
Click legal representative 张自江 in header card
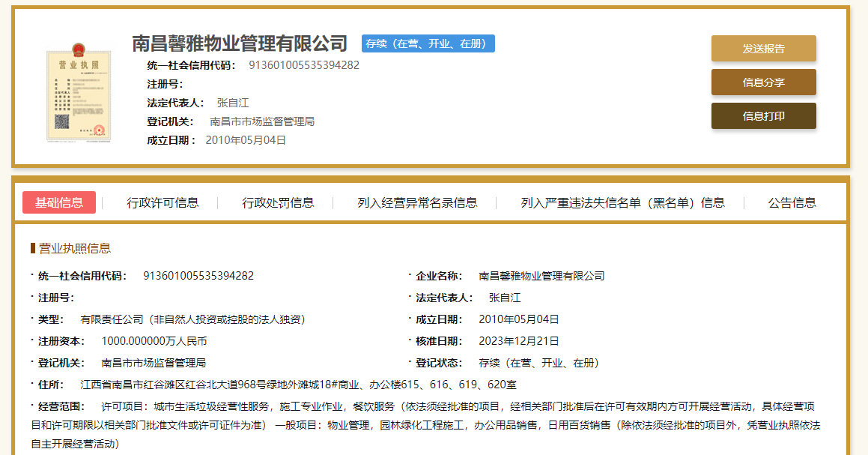tap(233, 103)
